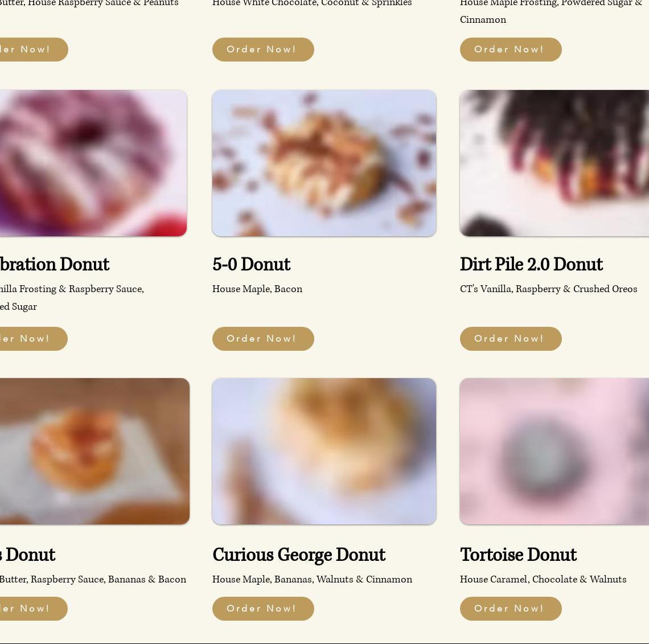Open the Tortoise Donut photo
The width and height of the screenshot is (649, 644).
coord(554,451)
